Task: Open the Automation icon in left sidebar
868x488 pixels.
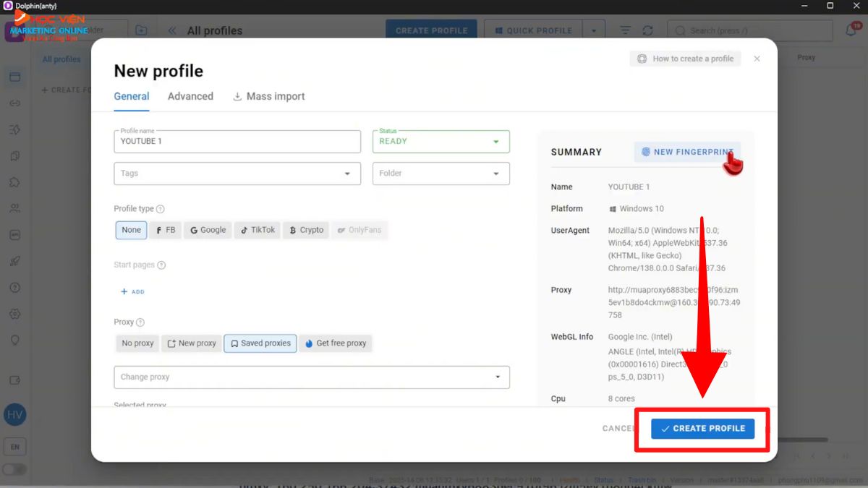Action: (x=14, y=130)
